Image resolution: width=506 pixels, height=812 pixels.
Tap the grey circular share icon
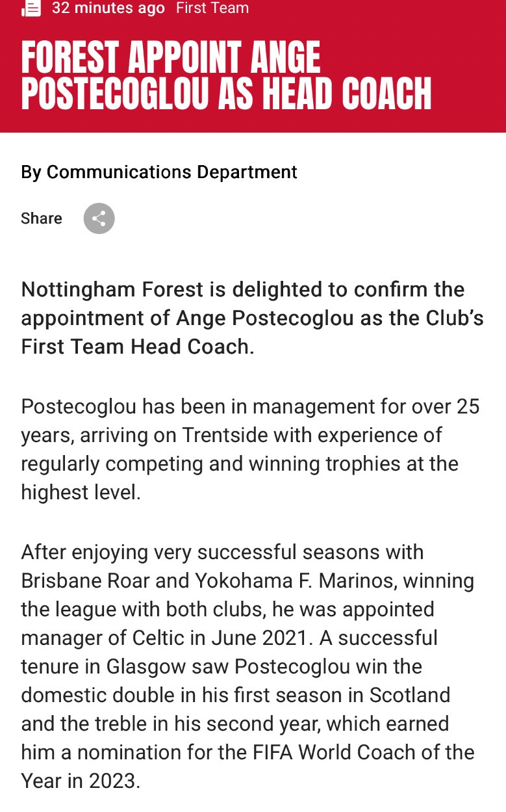99,218
